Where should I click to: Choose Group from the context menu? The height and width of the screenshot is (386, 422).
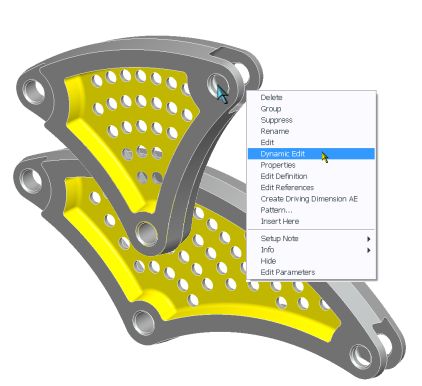pos(271,109)
